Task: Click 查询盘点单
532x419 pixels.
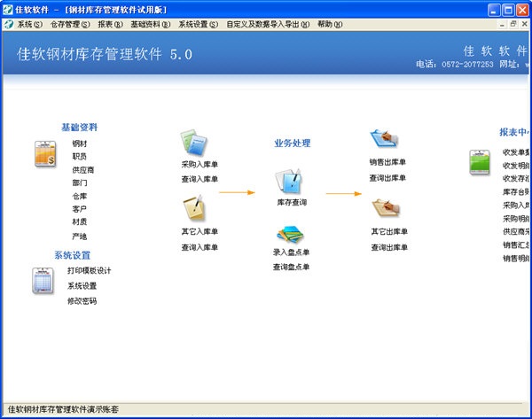Action: [x=291, y=268]
